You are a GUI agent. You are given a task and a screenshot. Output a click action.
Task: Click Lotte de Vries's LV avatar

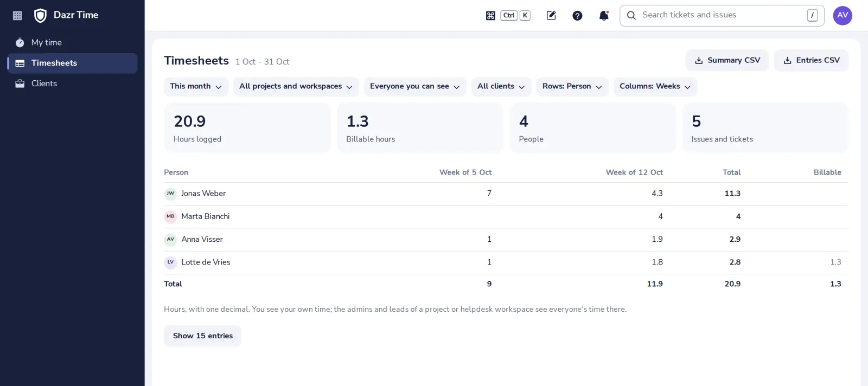point(170,262)
